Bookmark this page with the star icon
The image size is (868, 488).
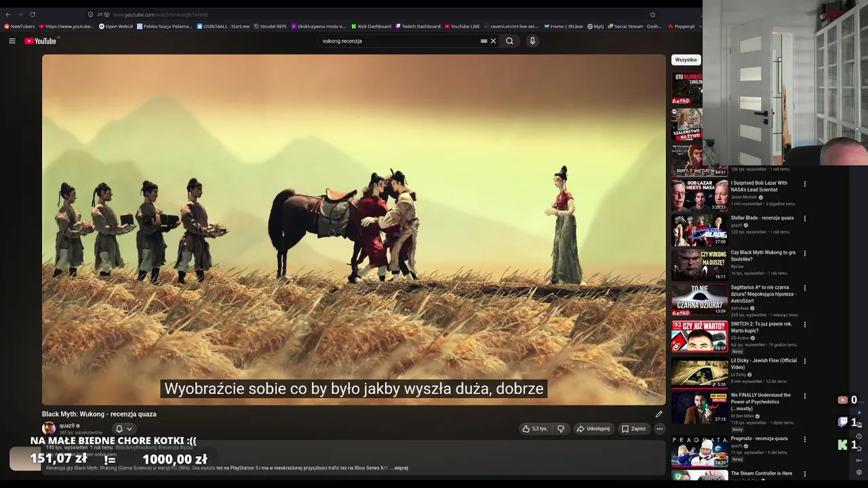point(652,14)
